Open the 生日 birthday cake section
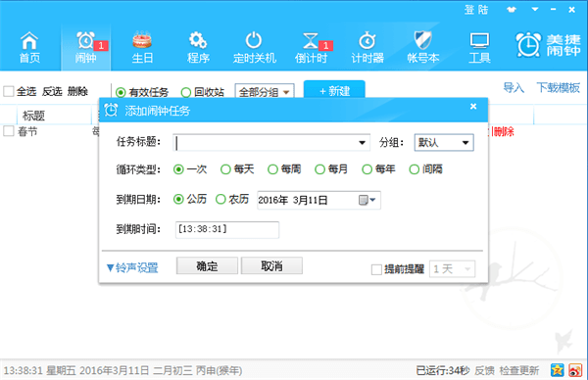Image resolution: width=588 pixels, height=380 pixels. (x=142, y=47)
